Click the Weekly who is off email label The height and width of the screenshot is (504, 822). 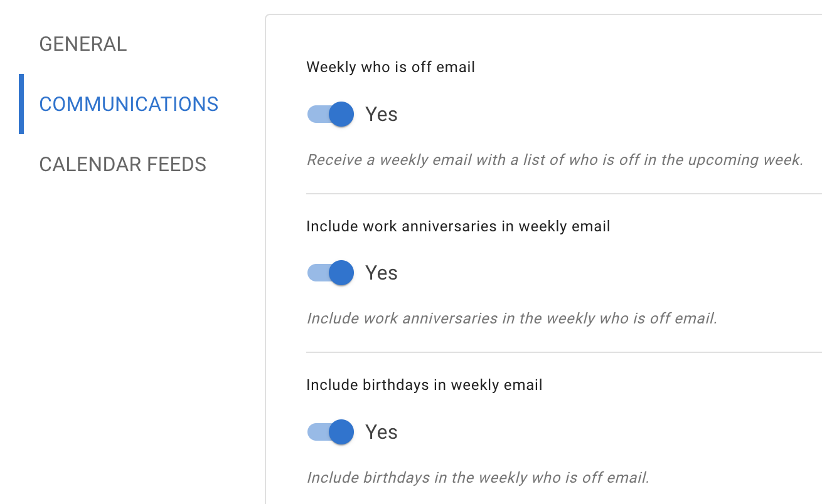pyautogui.click(x=390, y=67)
